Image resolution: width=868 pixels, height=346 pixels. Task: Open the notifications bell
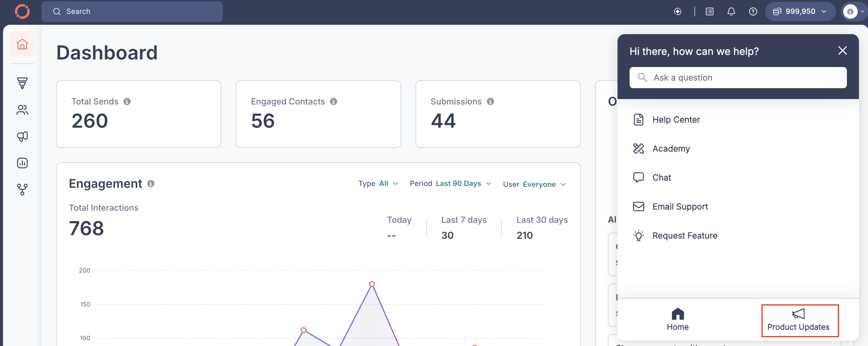pos(731,11)
